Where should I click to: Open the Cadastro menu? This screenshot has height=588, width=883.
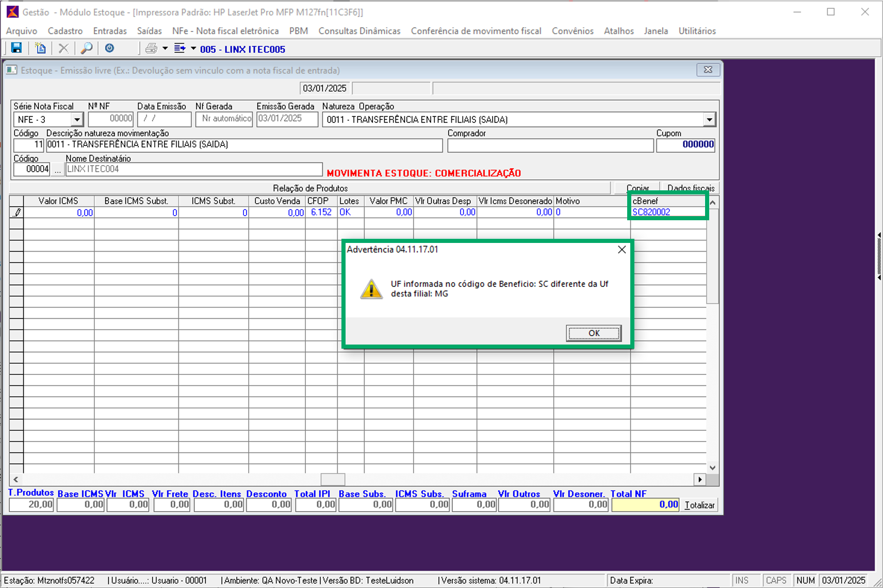(x=65, y=31)
